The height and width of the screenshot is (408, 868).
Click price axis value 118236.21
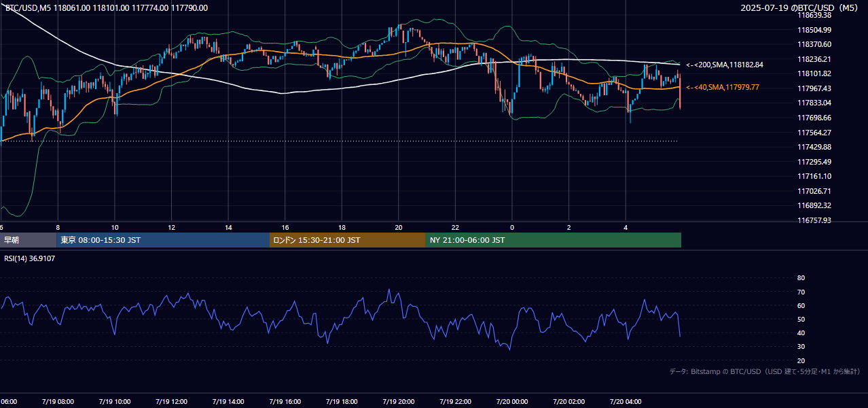815,59
